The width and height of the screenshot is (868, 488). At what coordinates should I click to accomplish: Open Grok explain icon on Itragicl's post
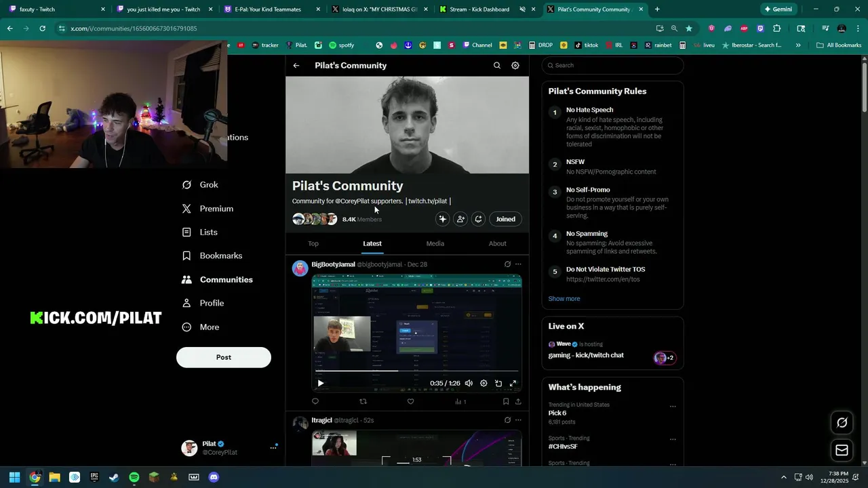[507, 420]
